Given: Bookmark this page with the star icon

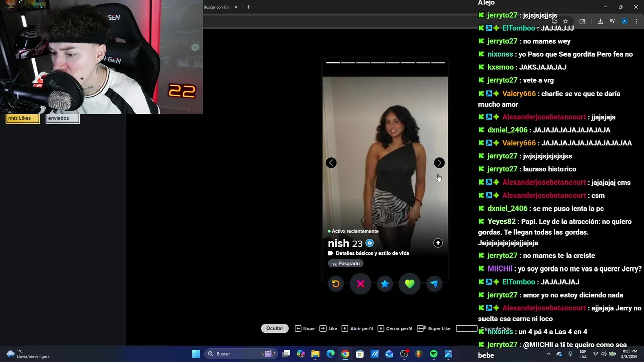Looking at the screenshot, I should click(566, 21).
